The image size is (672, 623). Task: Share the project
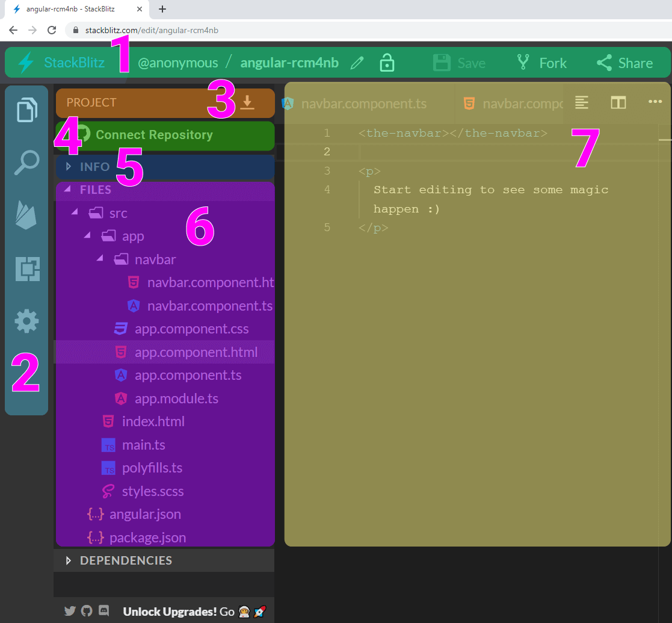point(624,63)
